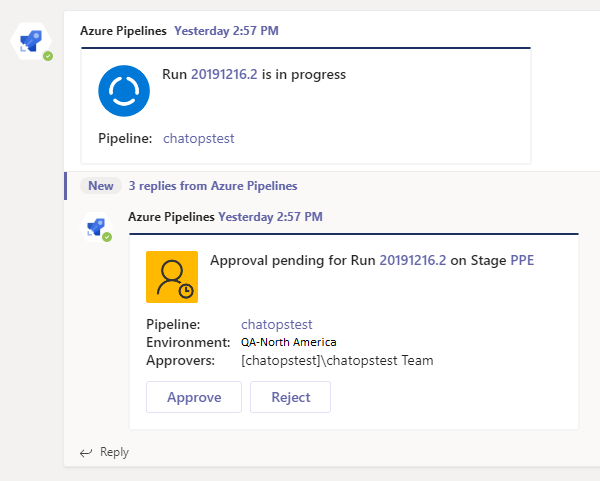Click the environment value QA-North America
This screenshot has width=600, height=481.
click(x=289, y=342)
